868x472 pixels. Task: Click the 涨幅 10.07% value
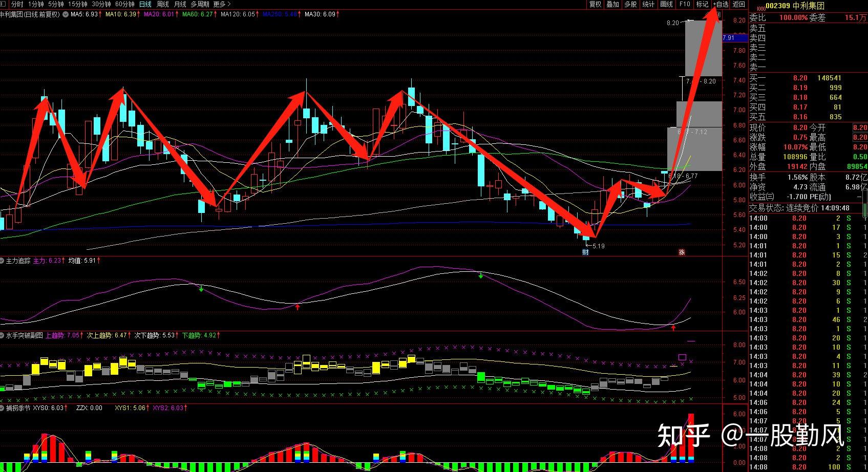(796, 147)
